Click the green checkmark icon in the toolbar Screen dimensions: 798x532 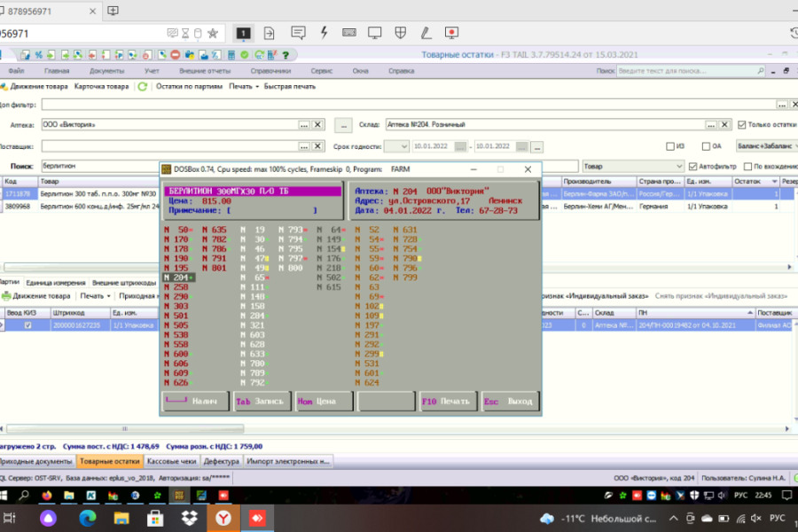245,54
